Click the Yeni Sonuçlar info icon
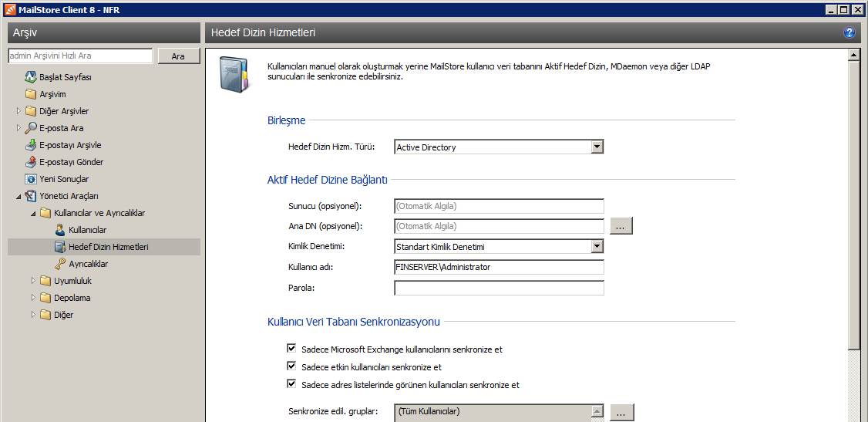The height and width of the screenshot is (422, 868). point(31,179)
